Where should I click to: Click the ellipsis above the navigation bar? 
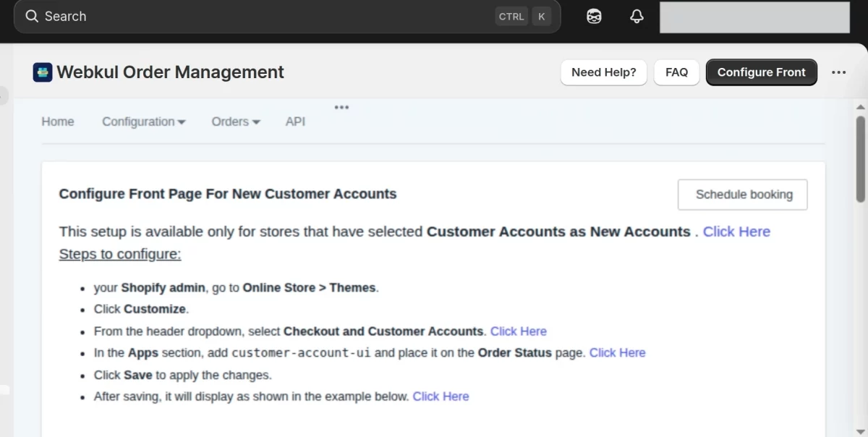point(341,107)
